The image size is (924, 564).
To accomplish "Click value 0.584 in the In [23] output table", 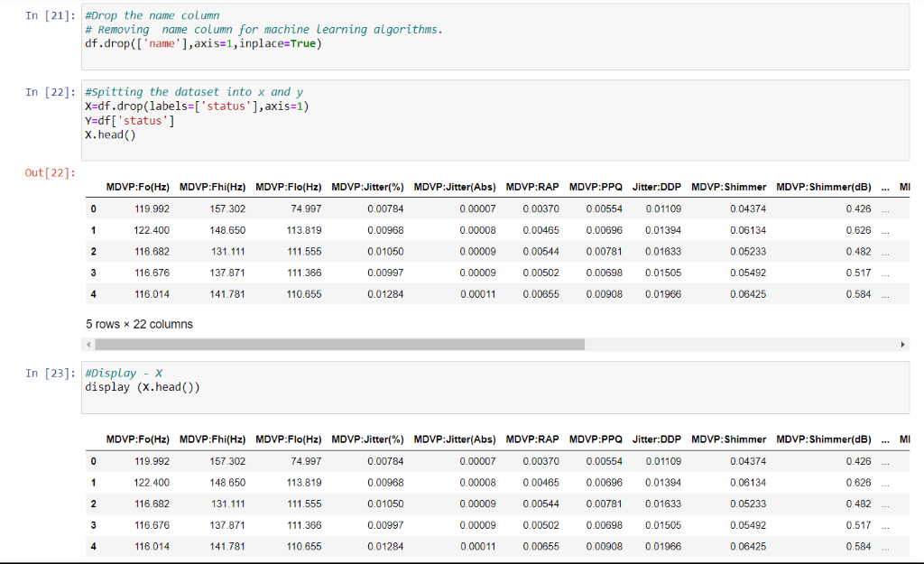I will 858,546.
